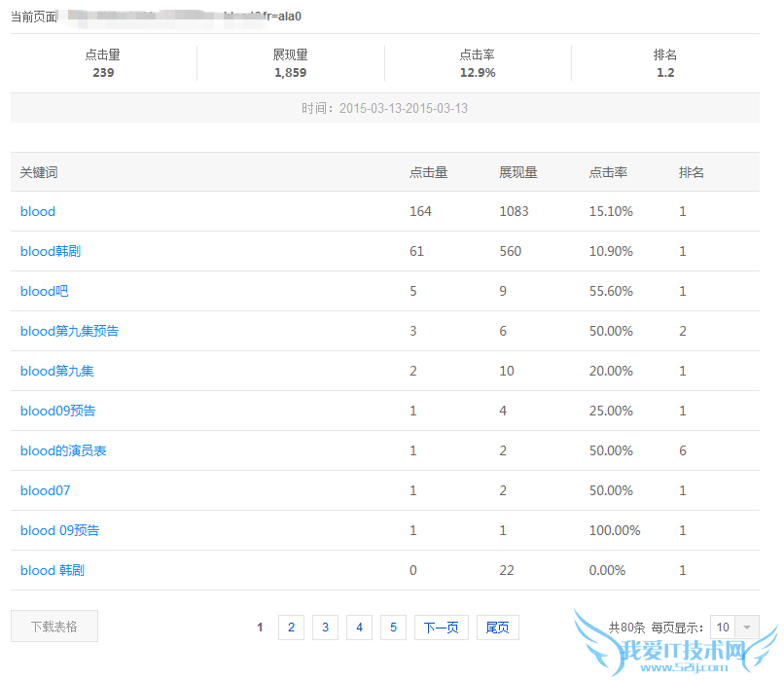The width and height of the screenshot is (784, 682).
Task: Select the blood第九集预告 keyword link
Action: click(69, 331)
